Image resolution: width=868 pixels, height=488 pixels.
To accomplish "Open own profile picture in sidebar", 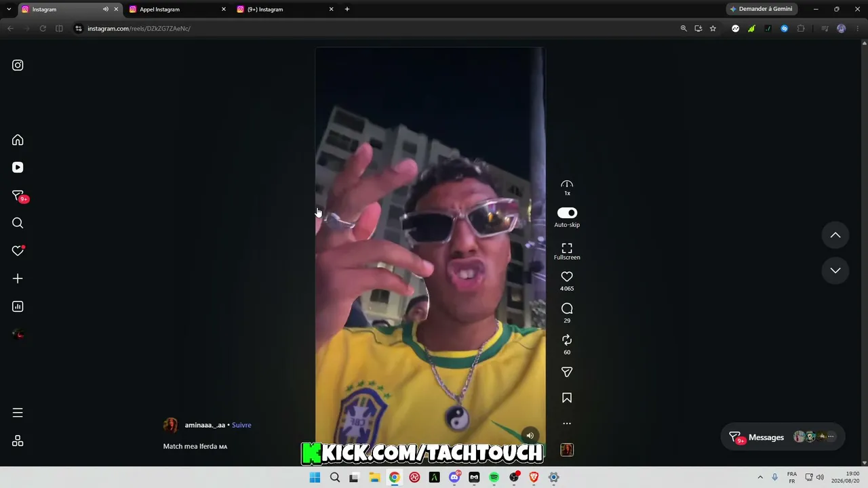I will (x=18, y=334).
